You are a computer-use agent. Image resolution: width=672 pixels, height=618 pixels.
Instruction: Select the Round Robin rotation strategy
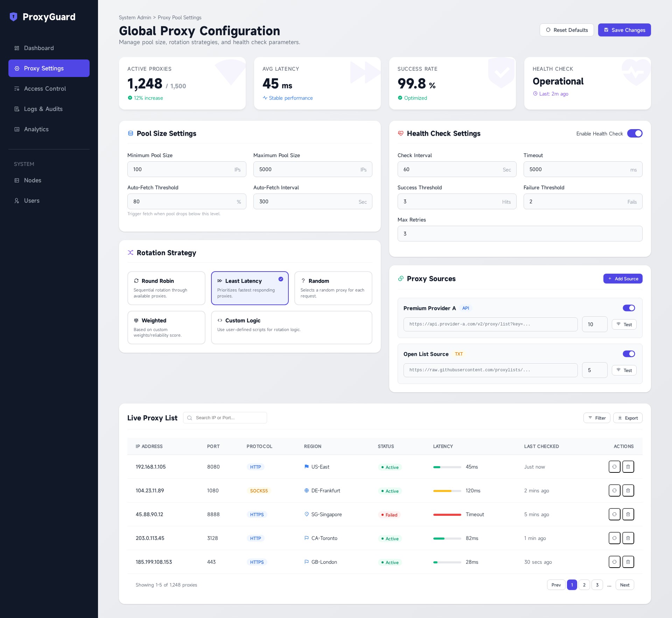point(166,288)
